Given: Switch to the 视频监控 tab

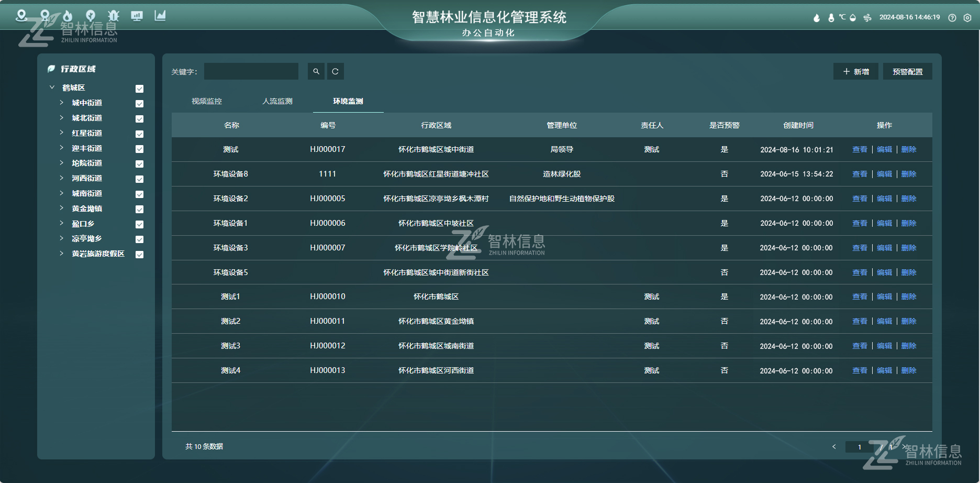Looking at the screenshot, I should (x=207, y=101).
